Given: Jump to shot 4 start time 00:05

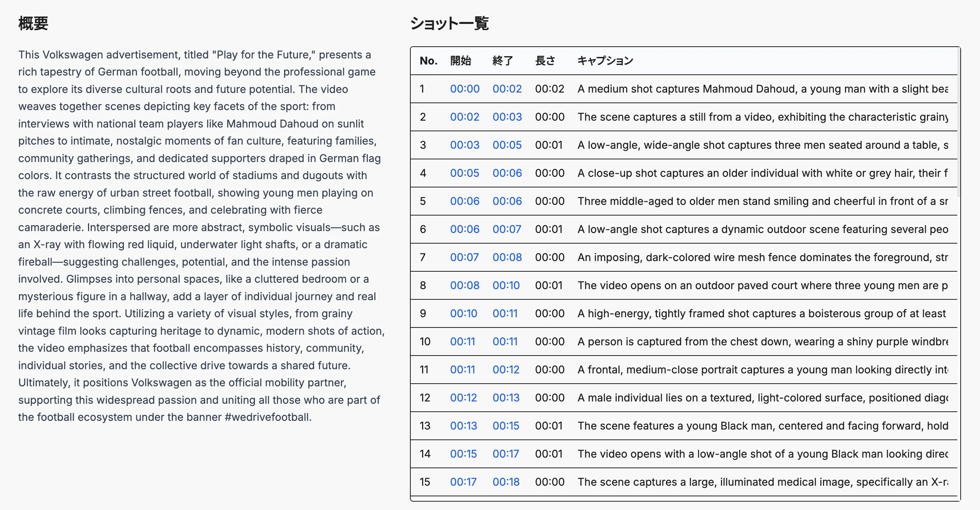Looking at the screenshot, I should point(465,173).
